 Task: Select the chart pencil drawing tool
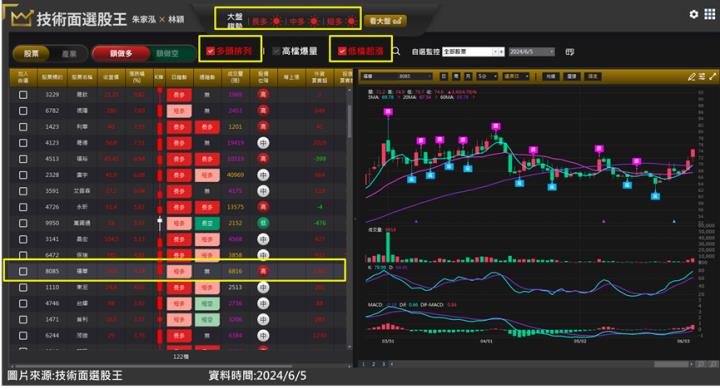pos(692,77)
